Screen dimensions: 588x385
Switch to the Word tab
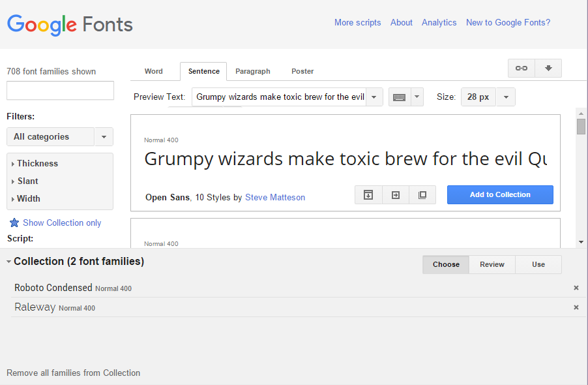(154, 71)
